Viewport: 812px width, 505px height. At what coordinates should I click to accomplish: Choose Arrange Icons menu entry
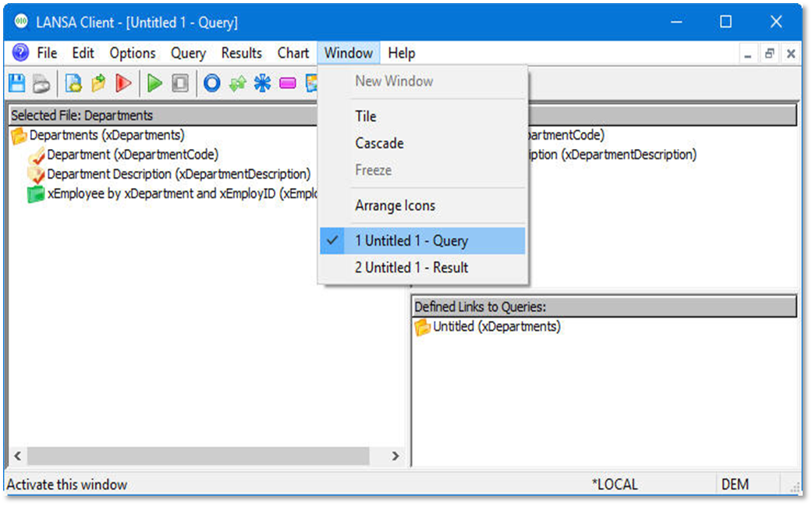[423, 205]
